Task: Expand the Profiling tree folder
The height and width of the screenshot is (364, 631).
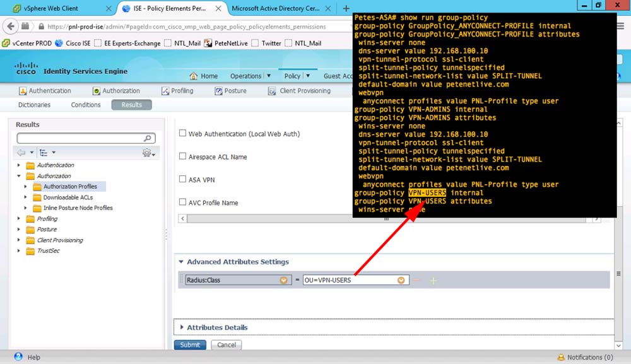Action: (18, 219)
